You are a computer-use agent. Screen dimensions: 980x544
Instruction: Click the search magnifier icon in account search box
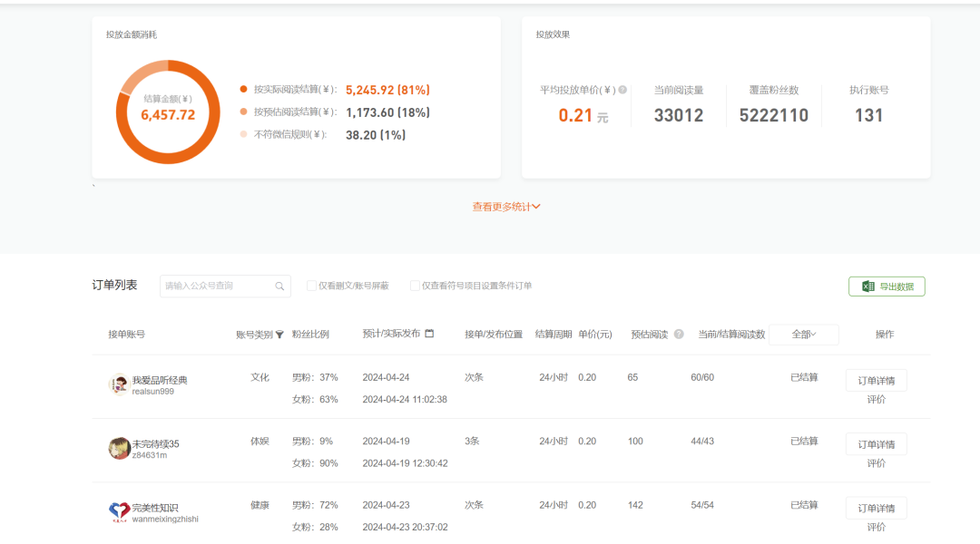[279, 286]
